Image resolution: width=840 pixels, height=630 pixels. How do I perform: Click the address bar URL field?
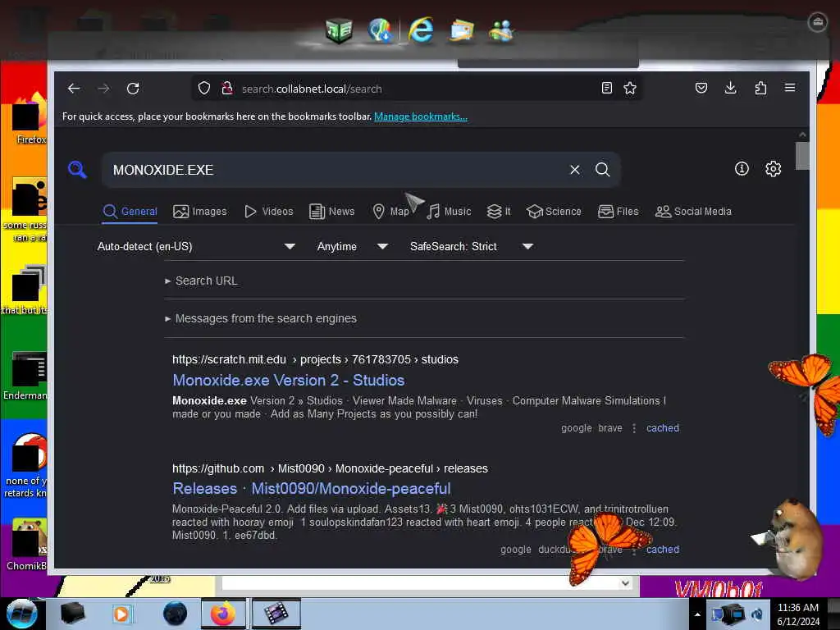click(x=418, y=89)
